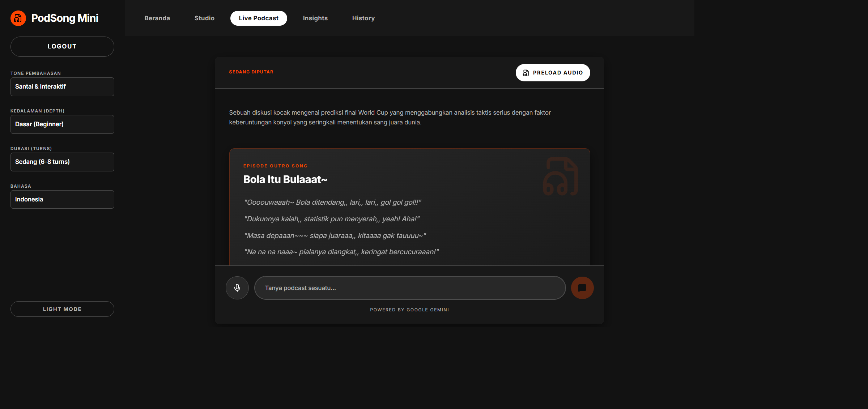Image resolution: width=868 pixels, height=409 pixels.
Task: Switch to the Studio tab
Action: click(x=204, y=18)
